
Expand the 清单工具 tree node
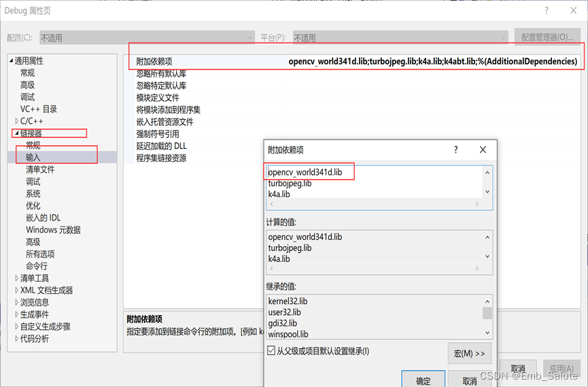[x=16, y=278]
